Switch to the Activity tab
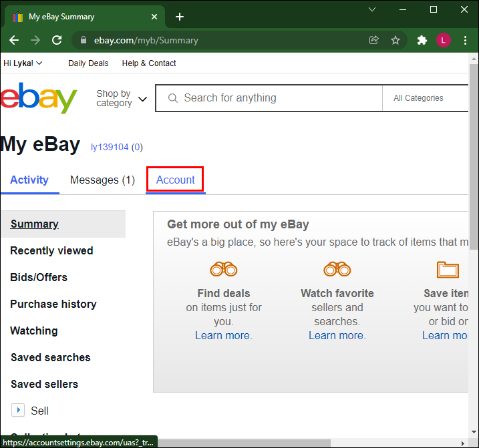The height and width of the screenshot is (448, 479). tap(29, 180)
